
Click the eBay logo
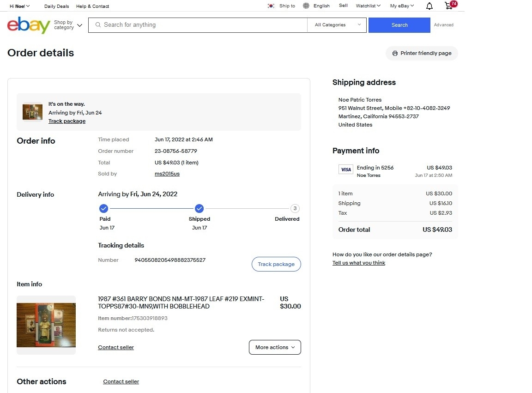click(29, 25)
